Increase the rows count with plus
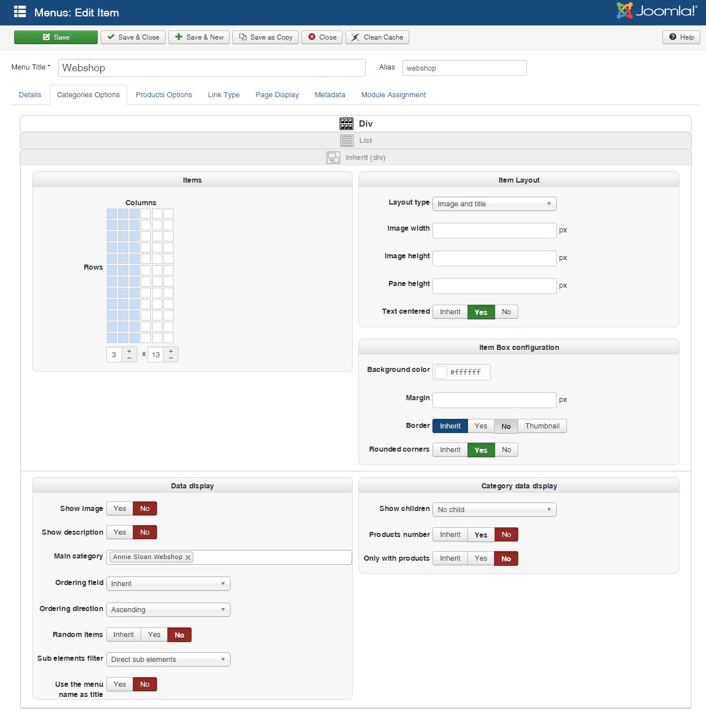This screenshot has width=706, height=728. tap(171, 351)
